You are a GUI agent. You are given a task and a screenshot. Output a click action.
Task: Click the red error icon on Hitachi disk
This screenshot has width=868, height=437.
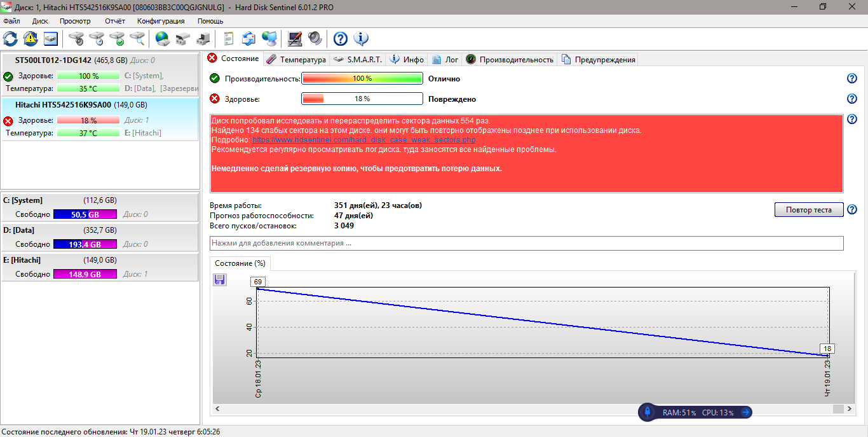(x=8, y=121)
